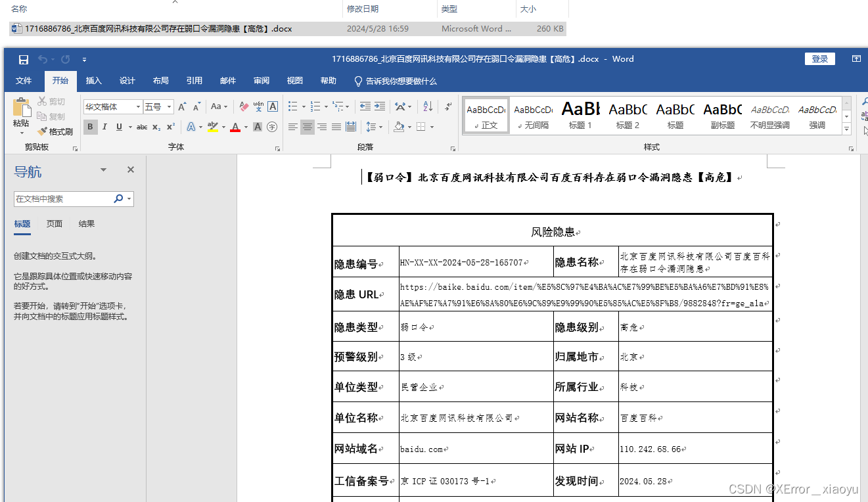The image size is (868, 502).
Task: Click the 登录 (Sign in) button
Action: (x=820, y=59)
